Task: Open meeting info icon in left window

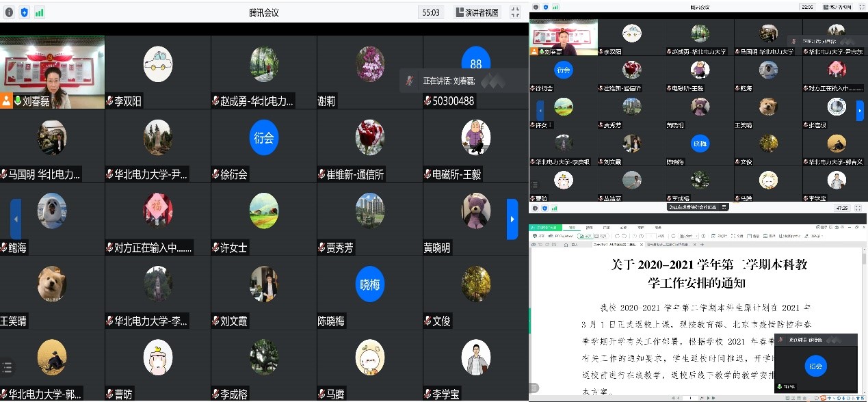Action: (x=9, y=12)
